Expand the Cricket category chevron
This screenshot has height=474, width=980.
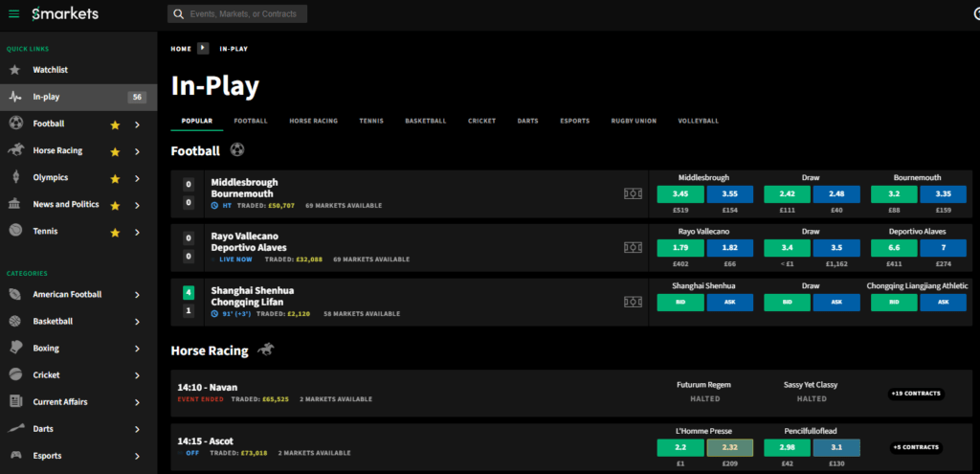click(137, 375)
